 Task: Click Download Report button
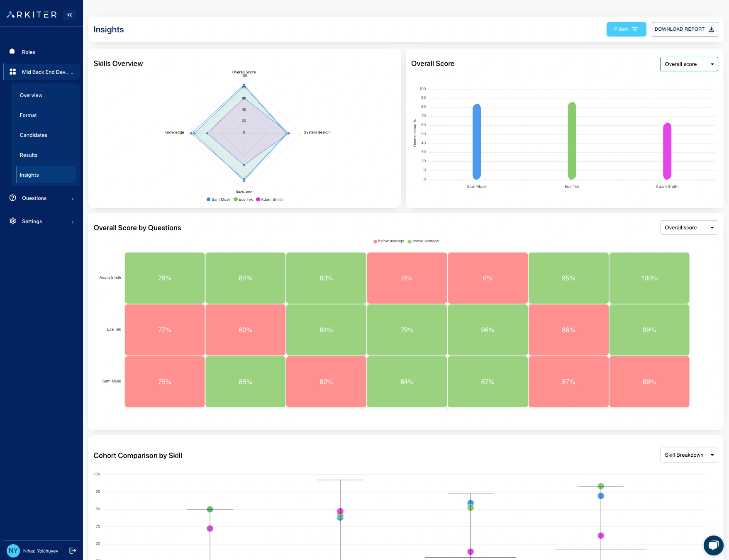(684, 29)
